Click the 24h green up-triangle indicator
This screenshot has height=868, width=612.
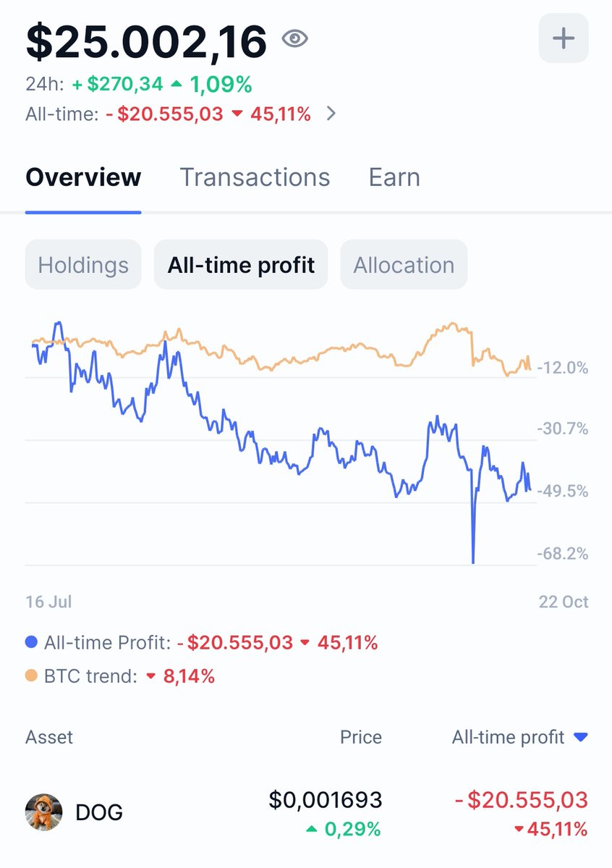(x=177, y=85)
